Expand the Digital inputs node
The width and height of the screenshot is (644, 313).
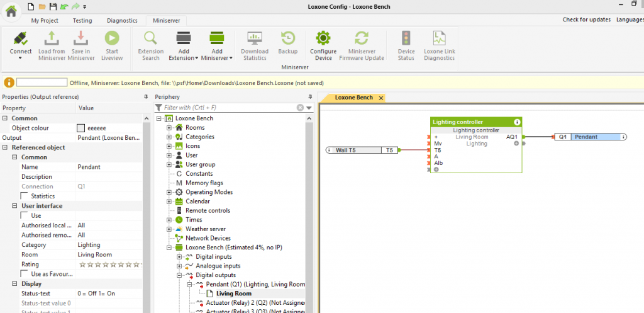pos(179,257)
